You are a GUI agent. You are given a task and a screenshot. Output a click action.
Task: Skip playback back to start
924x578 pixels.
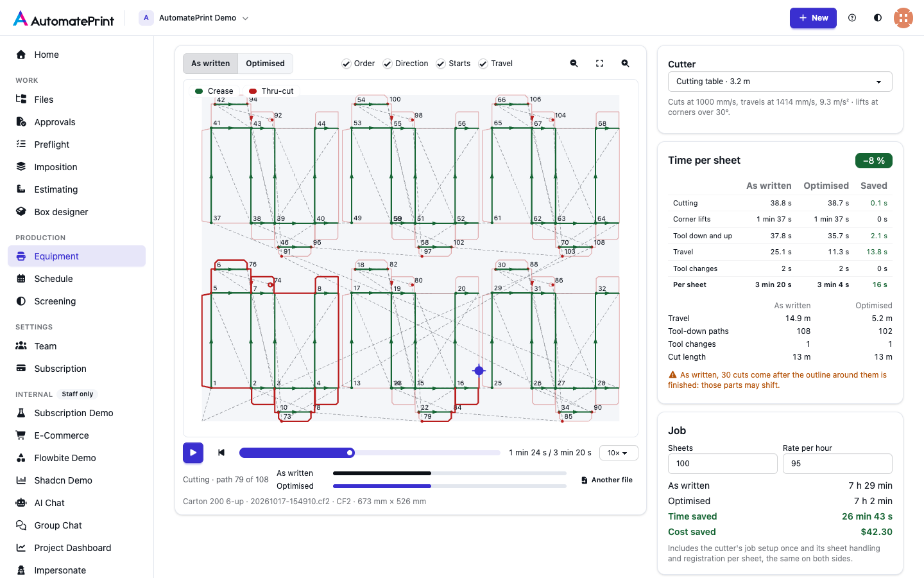(221, 453)
